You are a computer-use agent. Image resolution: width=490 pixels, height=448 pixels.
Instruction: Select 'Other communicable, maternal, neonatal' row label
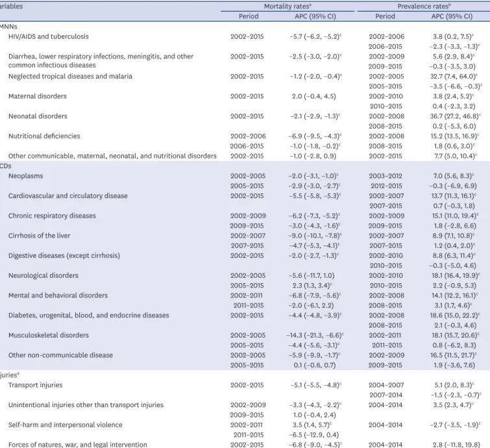pyautogui.click(x=112, y=156)
